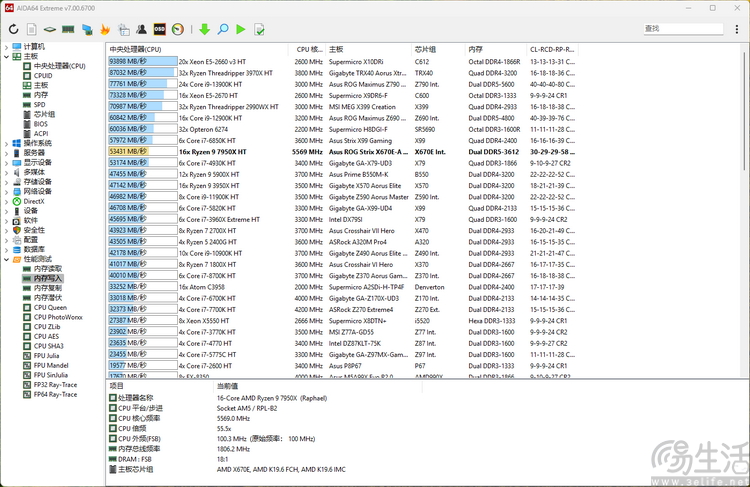The width and height of the screenshot is (750, 487).
Task: Click the monitor diagnostics toolbar icon
Action: click(x=87, y=30)
